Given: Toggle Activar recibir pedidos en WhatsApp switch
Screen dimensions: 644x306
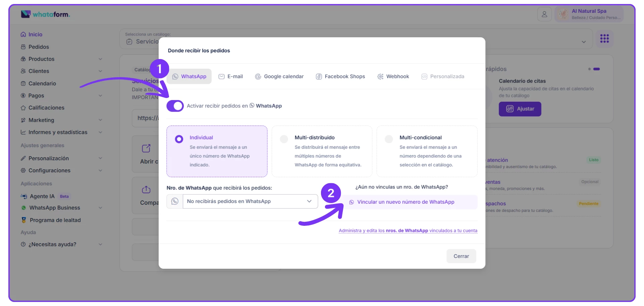Looking at the screenshot, I should click(175, 106).
